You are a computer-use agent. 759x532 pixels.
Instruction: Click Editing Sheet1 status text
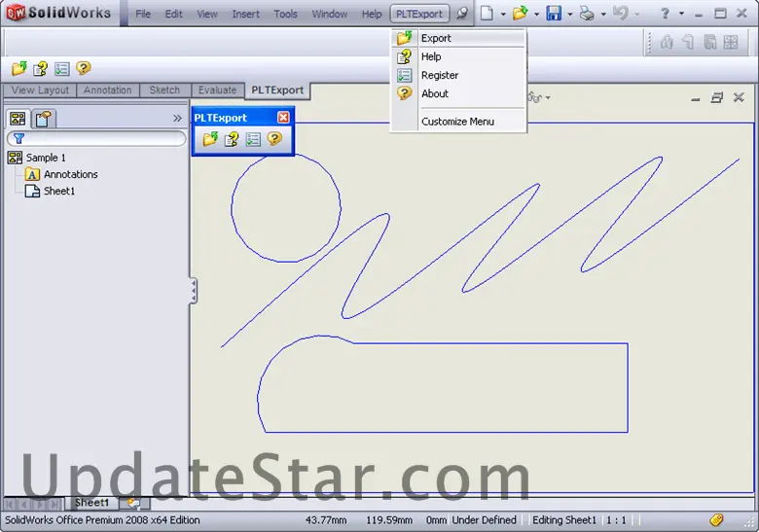[x=564, y=520]
